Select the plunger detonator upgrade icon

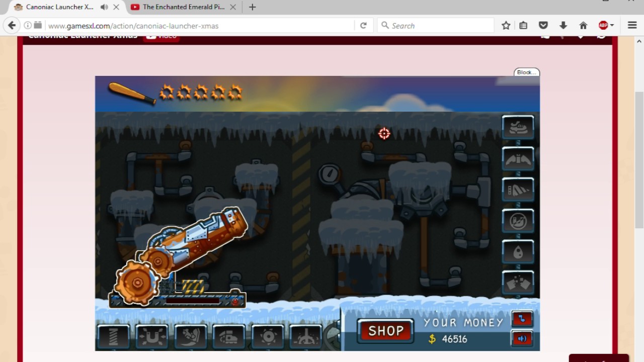click(x=306, y=337)
